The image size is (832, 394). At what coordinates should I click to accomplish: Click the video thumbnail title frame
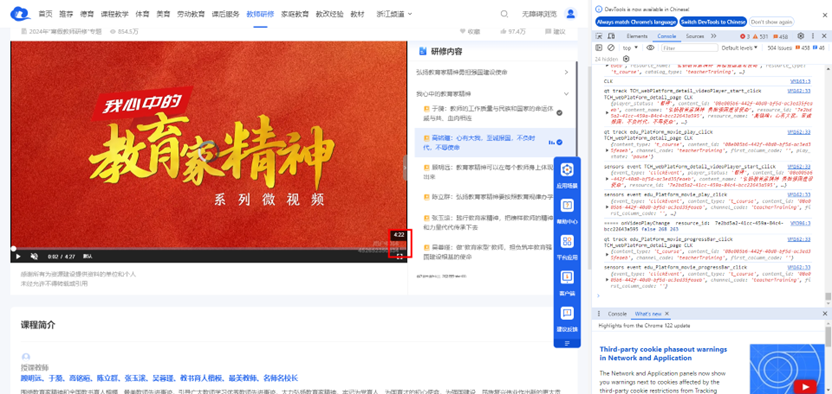point(209,144)
